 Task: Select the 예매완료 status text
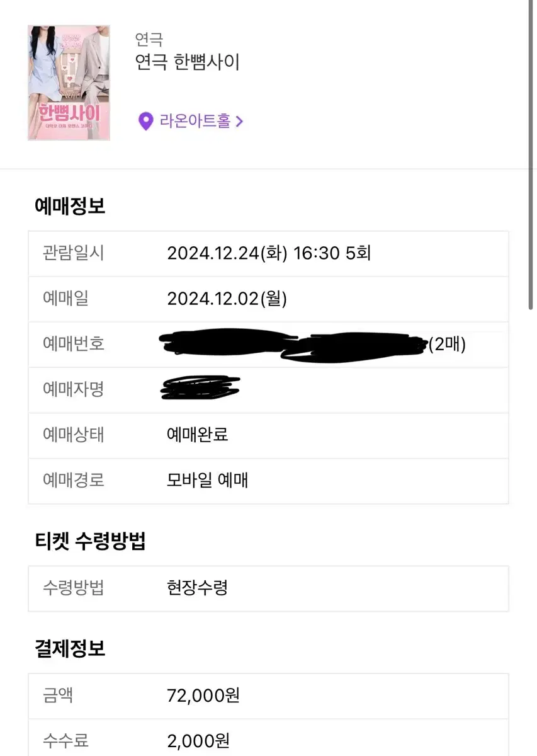tap(197, 435)
